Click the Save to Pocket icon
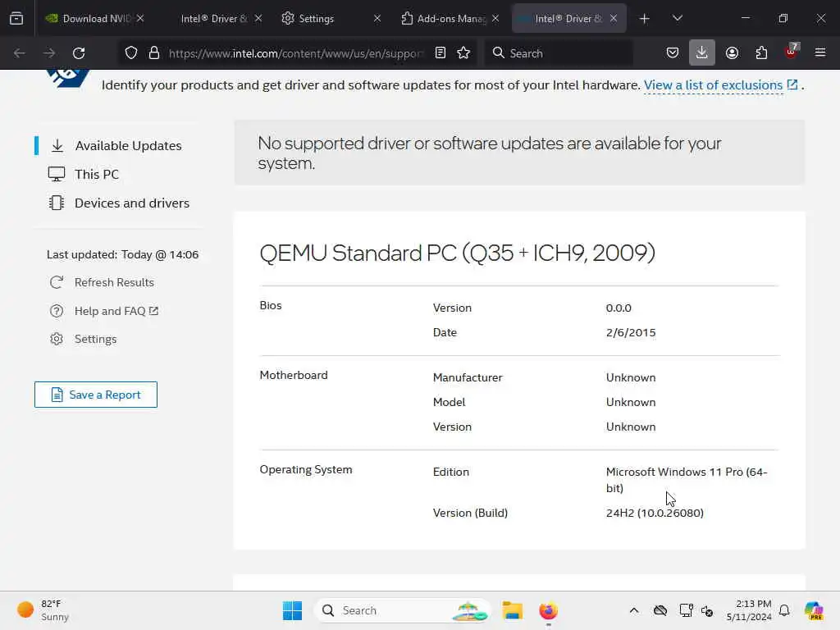The height and width of the screenshot is (630, 840). [673, 52]
